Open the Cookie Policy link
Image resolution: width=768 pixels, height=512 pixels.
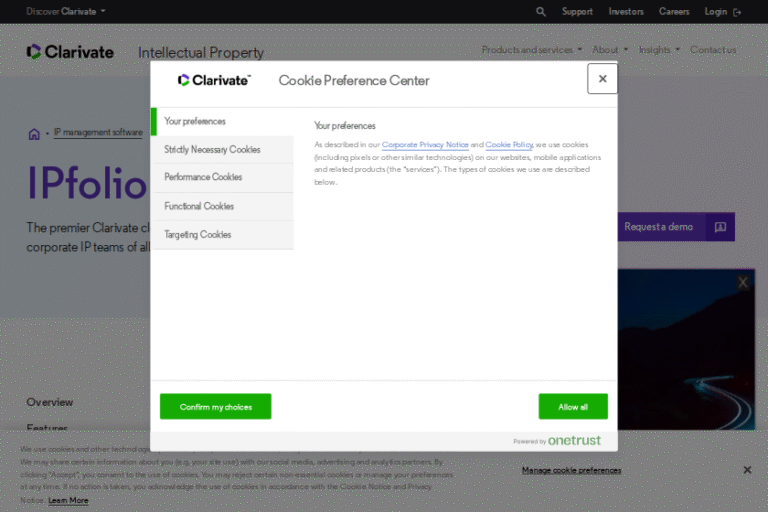508,145
